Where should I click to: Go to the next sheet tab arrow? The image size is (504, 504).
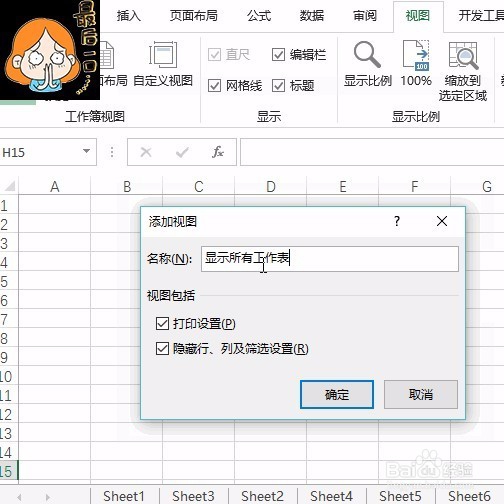coord(48,497)
